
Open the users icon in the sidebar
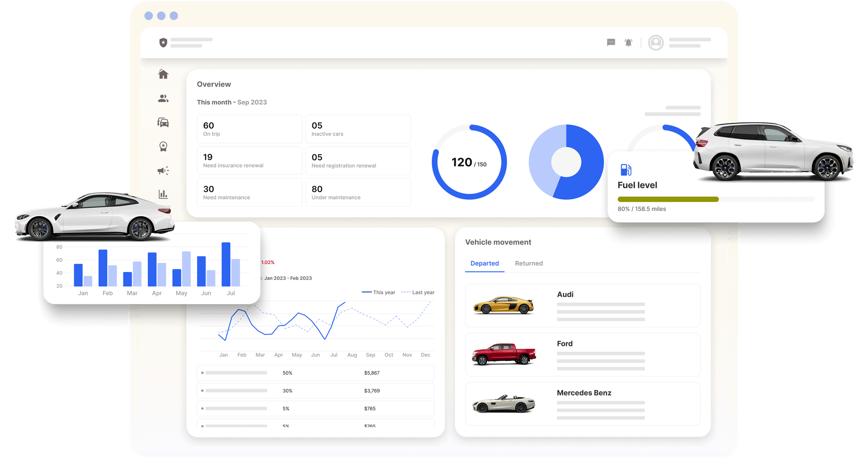[163, 98]
